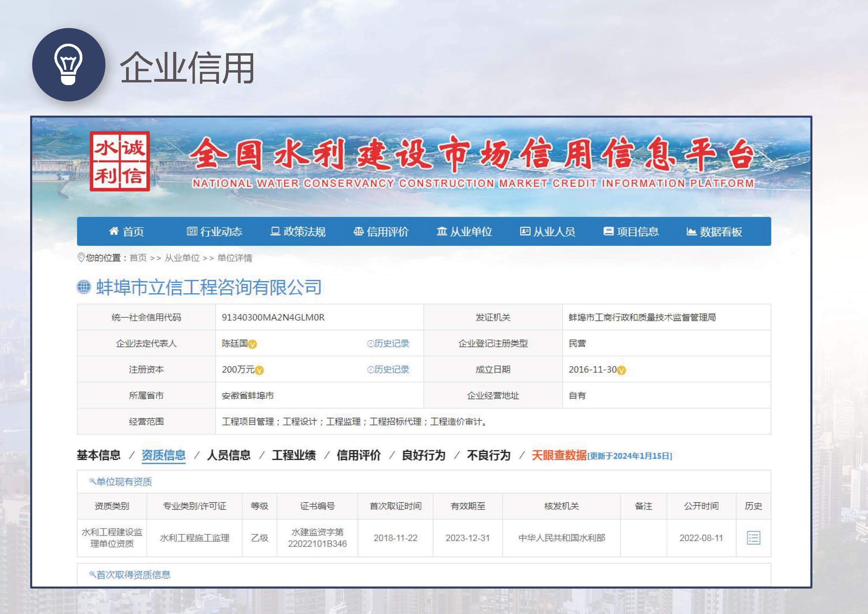Open 历史记录 for 注册资本

(x=388, y=369)
